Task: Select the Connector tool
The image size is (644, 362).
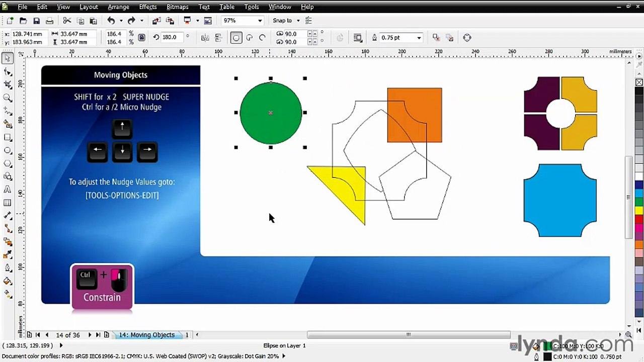Action: click(8, 229)
